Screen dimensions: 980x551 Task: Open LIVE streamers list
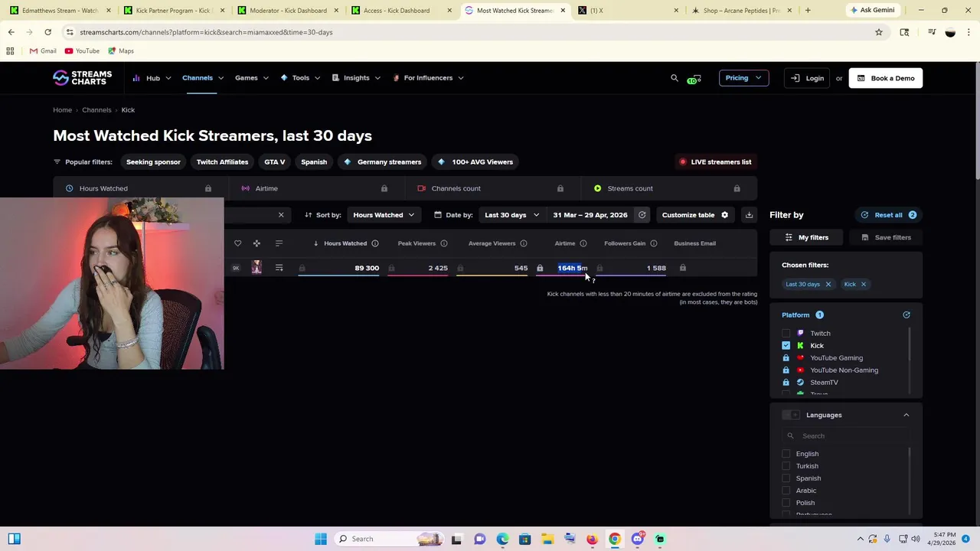point(716,162)
